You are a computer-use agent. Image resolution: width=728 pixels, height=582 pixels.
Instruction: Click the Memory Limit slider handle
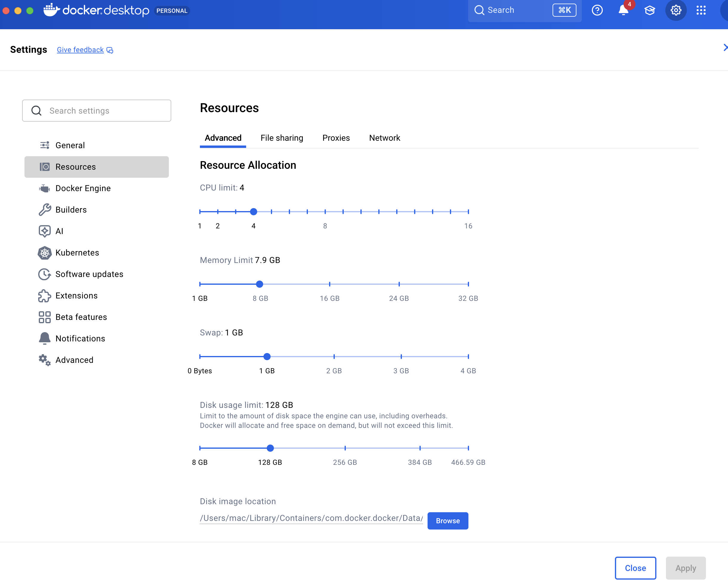[259, 284]
